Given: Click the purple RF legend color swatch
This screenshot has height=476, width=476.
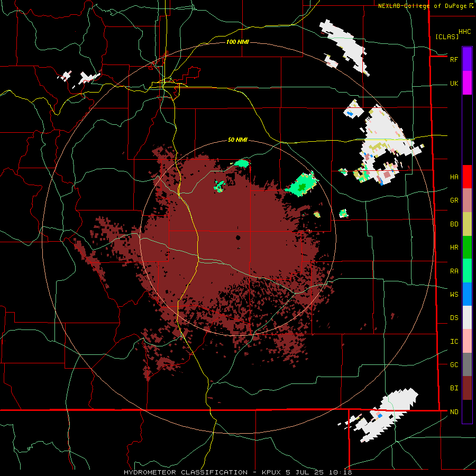Looking at the screenshot, I should pyautogui.click(x=467, y=59).
